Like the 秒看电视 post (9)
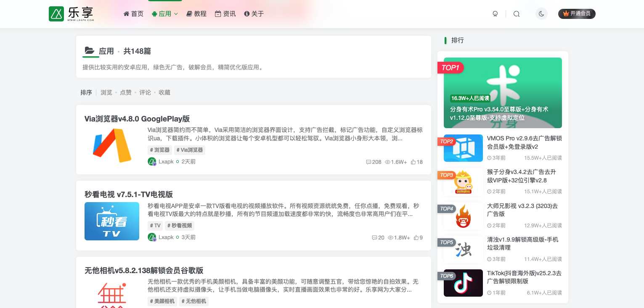The image size is (644, 308). 418,237
